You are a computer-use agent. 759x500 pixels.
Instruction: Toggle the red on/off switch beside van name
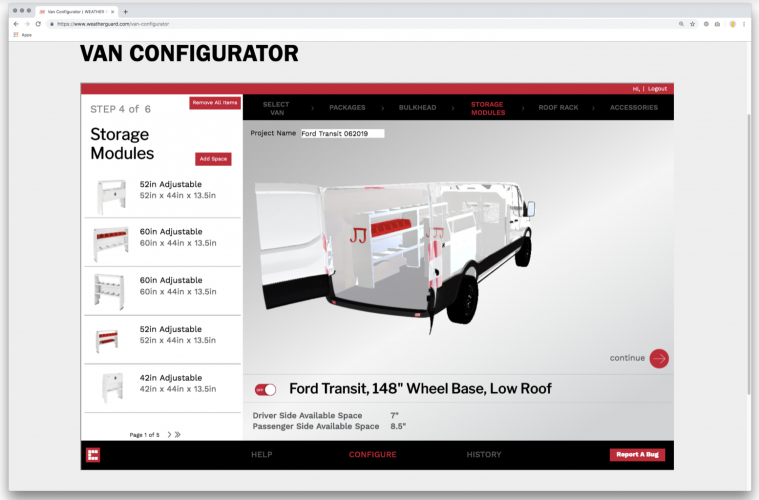265,390
